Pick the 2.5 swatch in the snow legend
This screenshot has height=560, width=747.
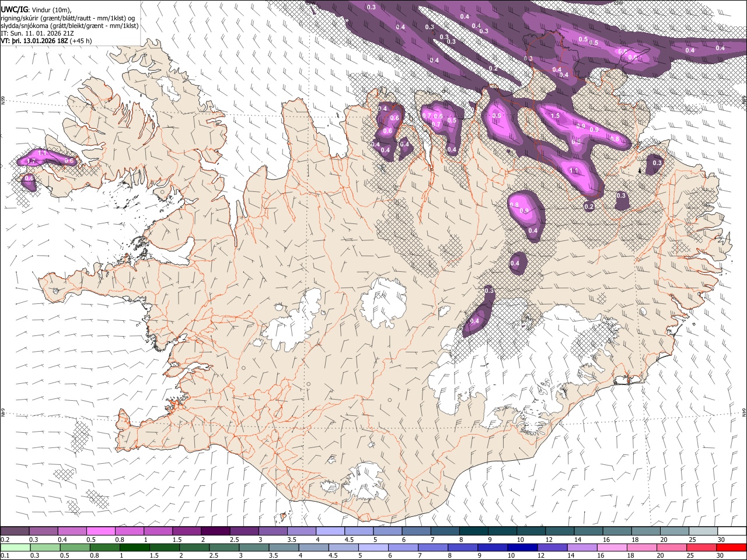243,531
